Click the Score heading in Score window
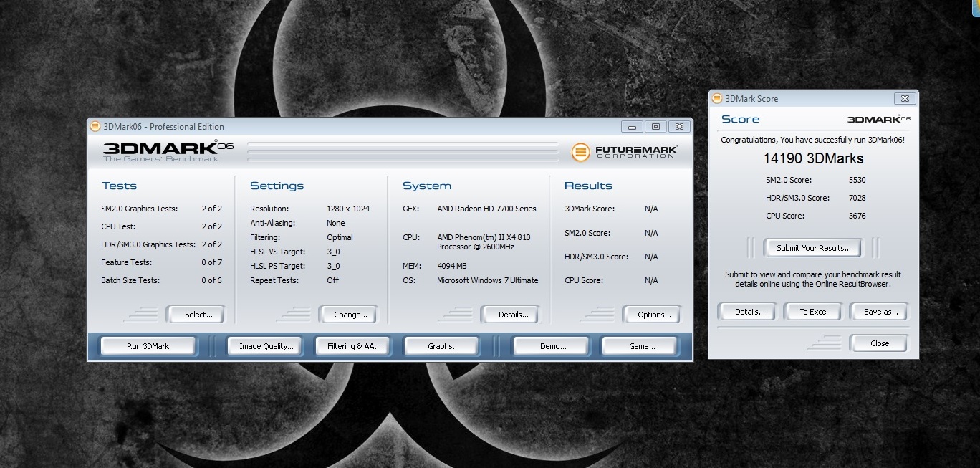The width and height of the screenshot is (980, 468). pos(740,119)
